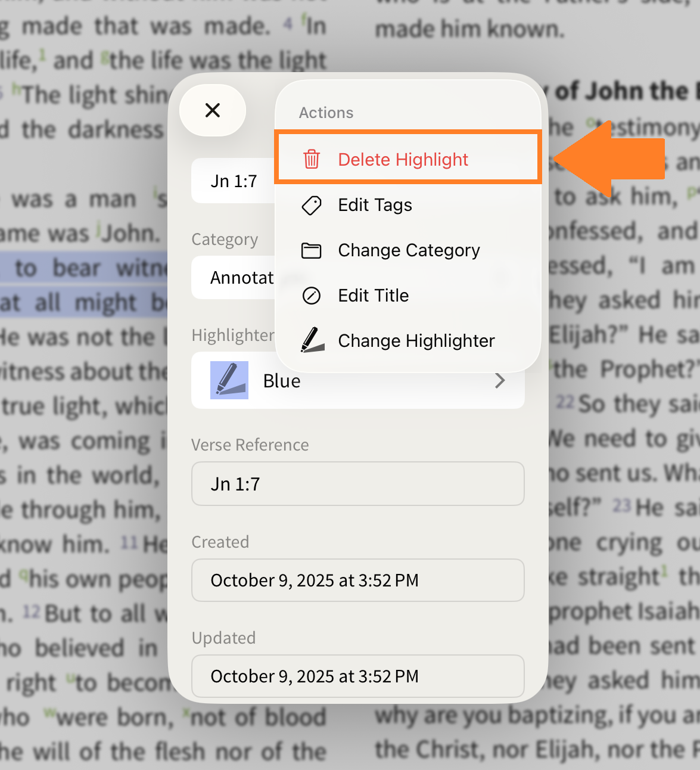
Task: Close the highlight details panel with X
Action: click(213, 110)
